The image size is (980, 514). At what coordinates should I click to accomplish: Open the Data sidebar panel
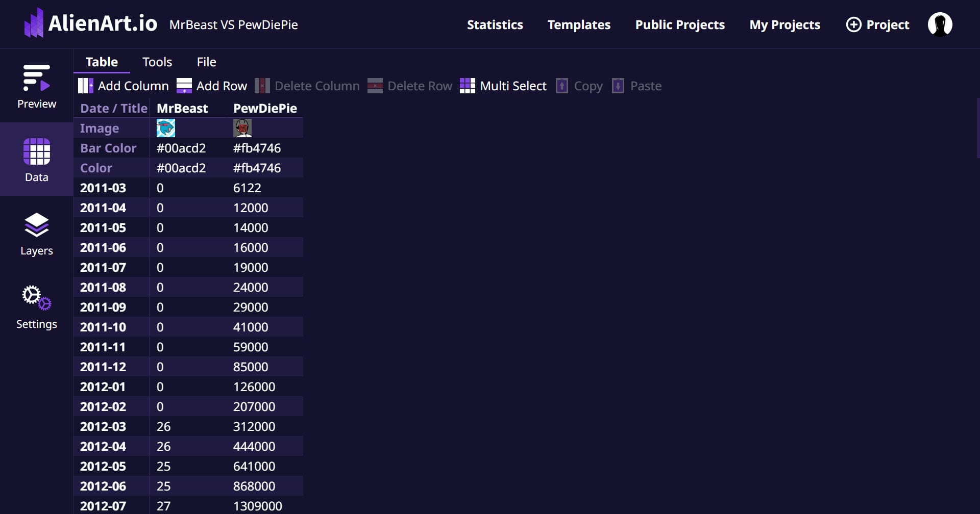pos(36,159)
